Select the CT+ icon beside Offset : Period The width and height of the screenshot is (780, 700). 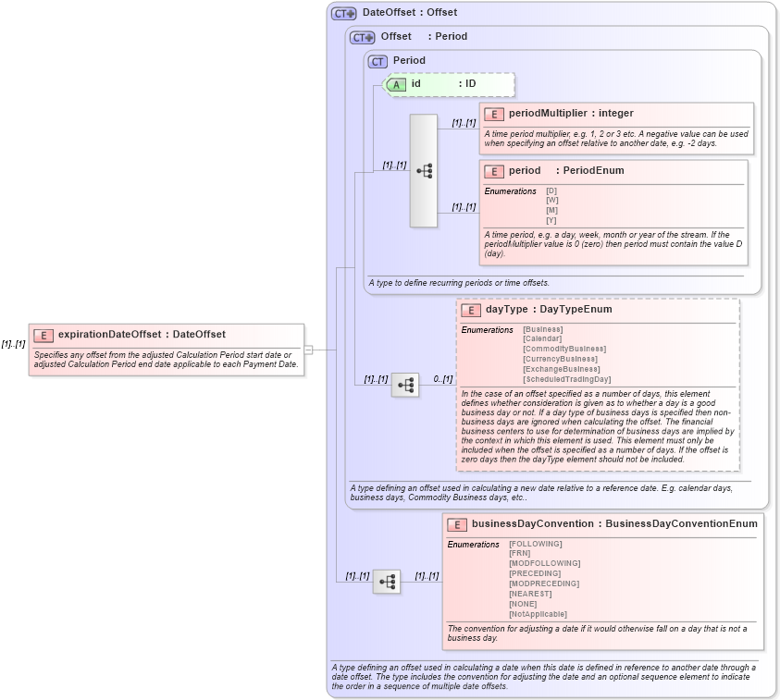(361, 37)
